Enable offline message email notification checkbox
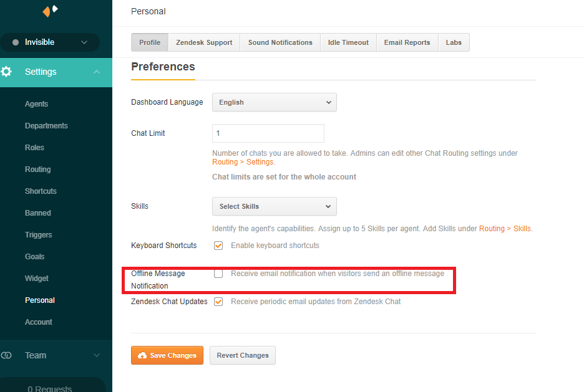Image resolution: width=584 pixels, height=392 pixels. pos(218,274)
